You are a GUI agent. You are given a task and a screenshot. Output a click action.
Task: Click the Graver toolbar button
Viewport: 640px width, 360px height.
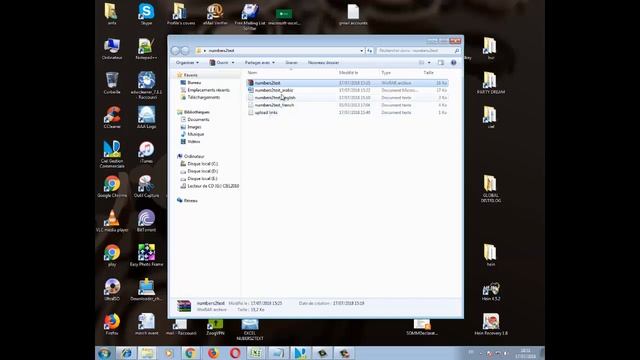(291, 62)
